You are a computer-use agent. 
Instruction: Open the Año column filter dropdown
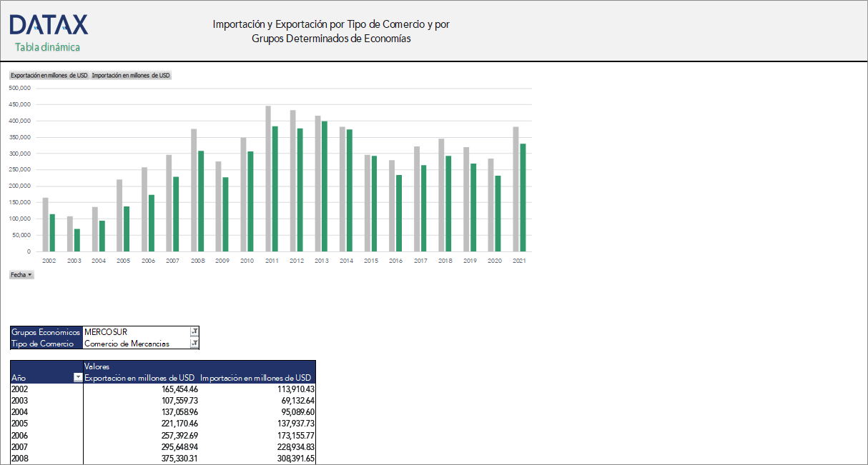click(78, 377)
